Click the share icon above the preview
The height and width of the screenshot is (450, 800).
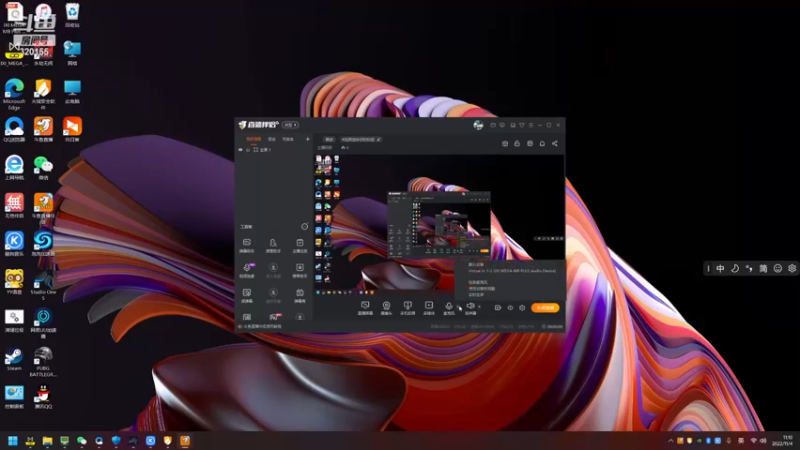(555, 144)
